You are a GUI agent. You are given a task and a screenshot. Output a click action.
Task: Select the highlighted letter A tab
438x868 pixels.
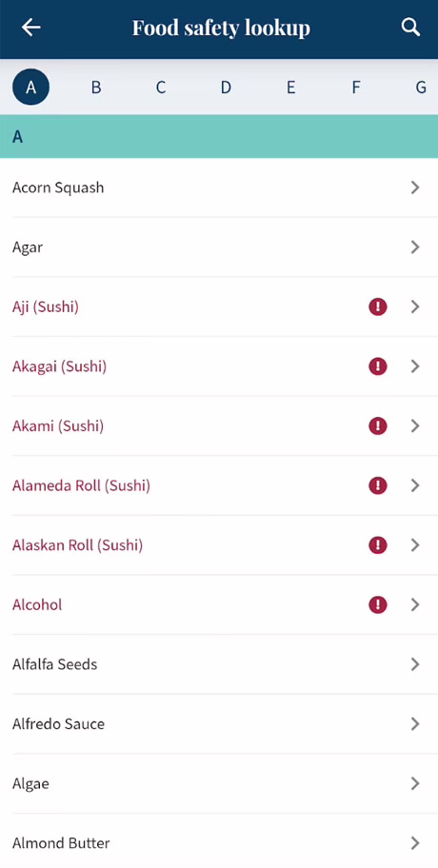tap(30, 88)
